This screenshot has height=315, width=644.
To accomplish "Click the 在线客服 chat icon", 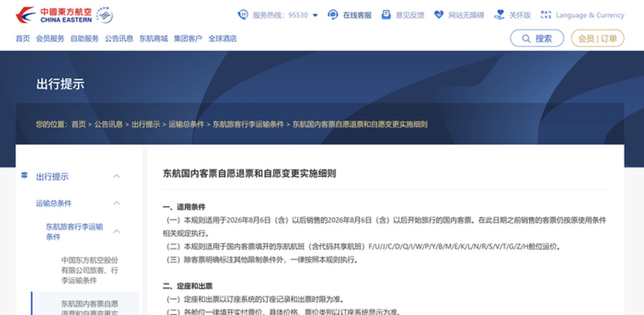I will 333,15.
